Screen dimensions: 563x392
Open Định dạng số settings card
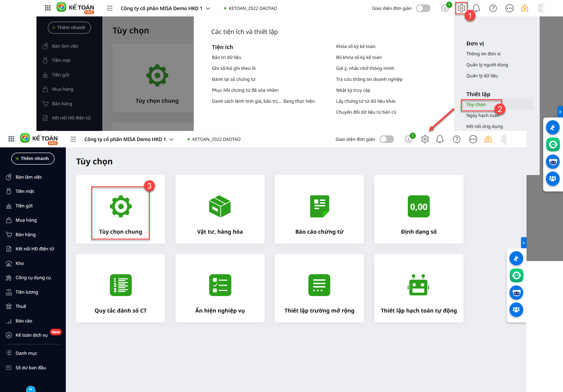point(418,209)
